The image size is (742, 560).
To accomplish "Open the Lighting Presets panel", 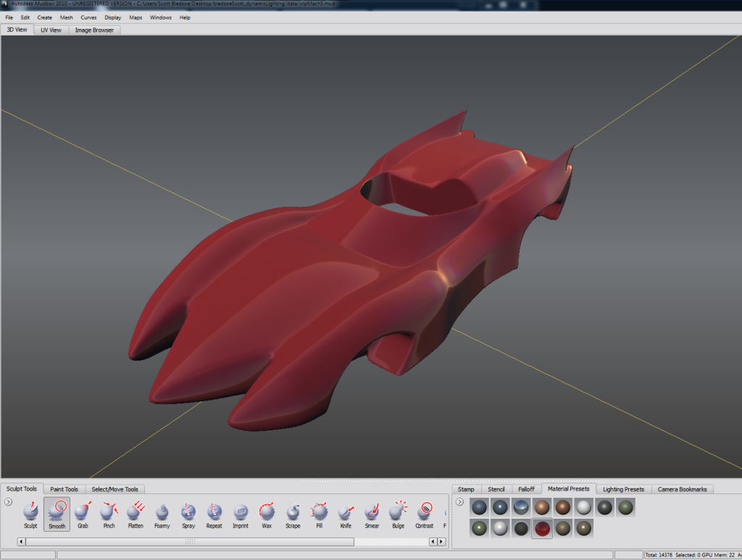I will [623, 489].
